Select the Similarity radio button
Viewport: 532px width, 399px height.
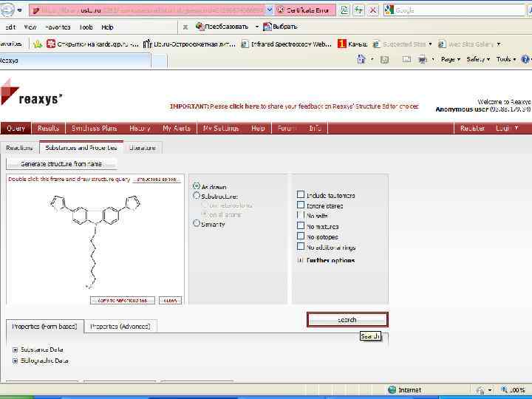point(196,223)
